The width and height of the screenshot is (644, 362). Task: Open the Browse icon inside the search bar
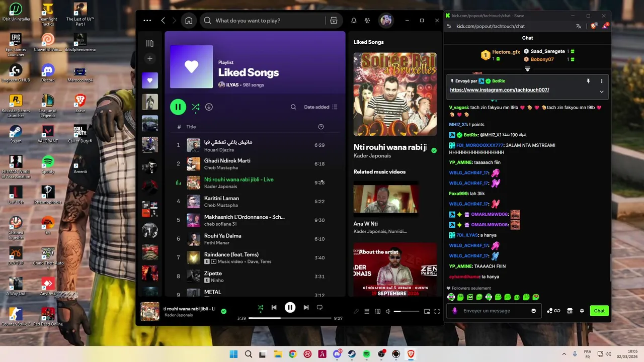(x=334, y=21)
